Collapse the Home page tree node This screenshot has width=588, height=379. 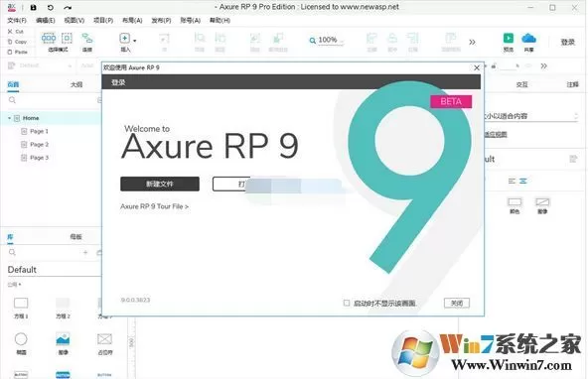coord(9,118)
